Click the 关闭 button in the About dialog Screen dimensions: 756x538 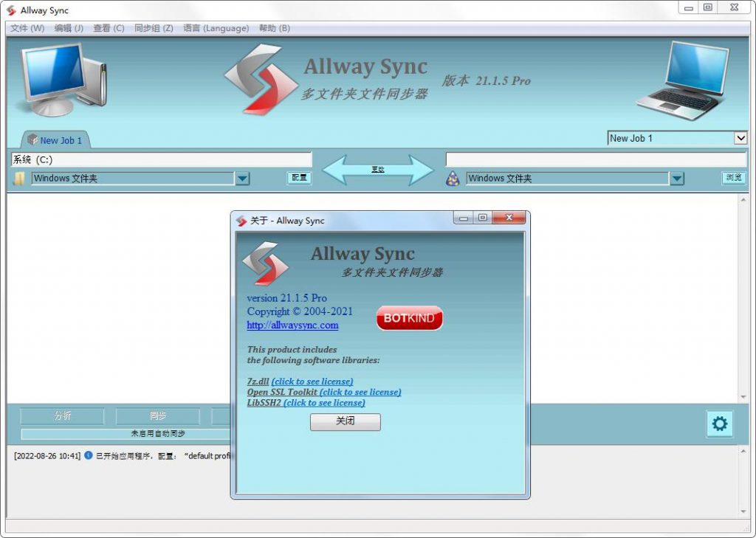click(345, 421)
